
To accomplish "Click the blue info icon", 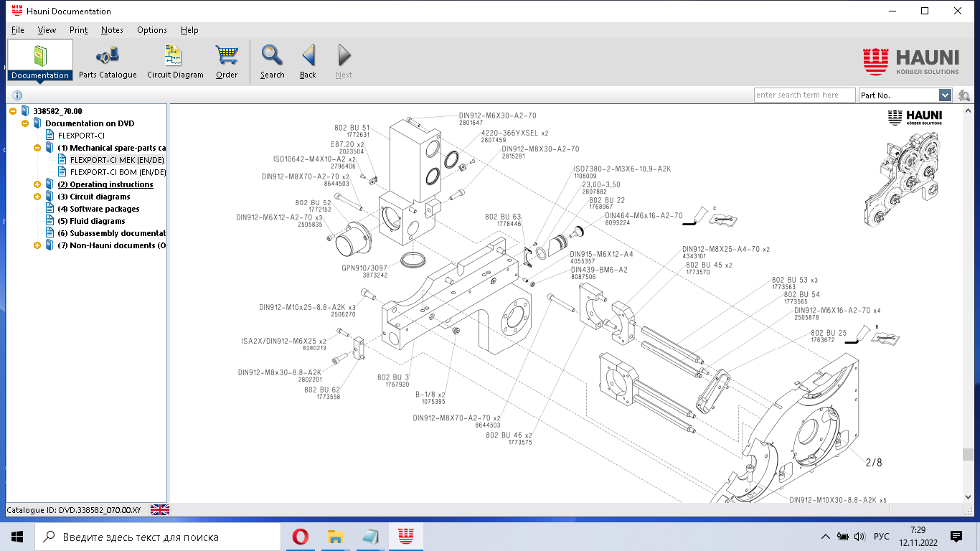I will 17,95.
